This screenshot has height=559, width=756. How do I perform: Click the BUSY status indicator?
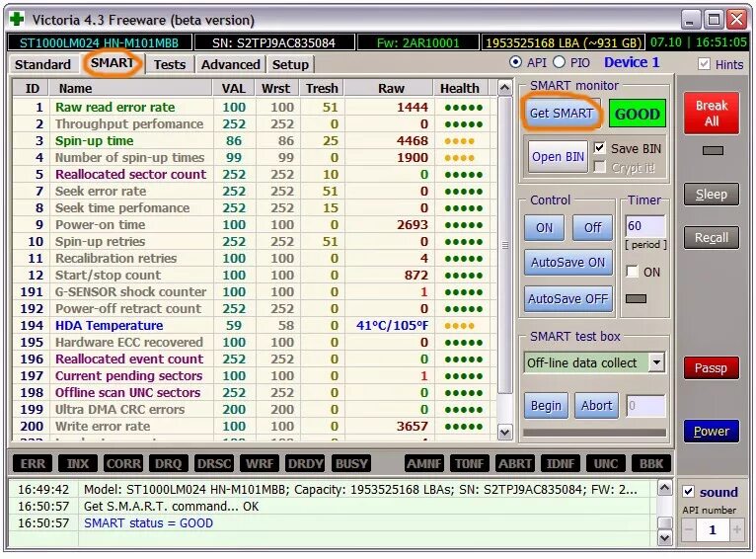click(351, 464)
